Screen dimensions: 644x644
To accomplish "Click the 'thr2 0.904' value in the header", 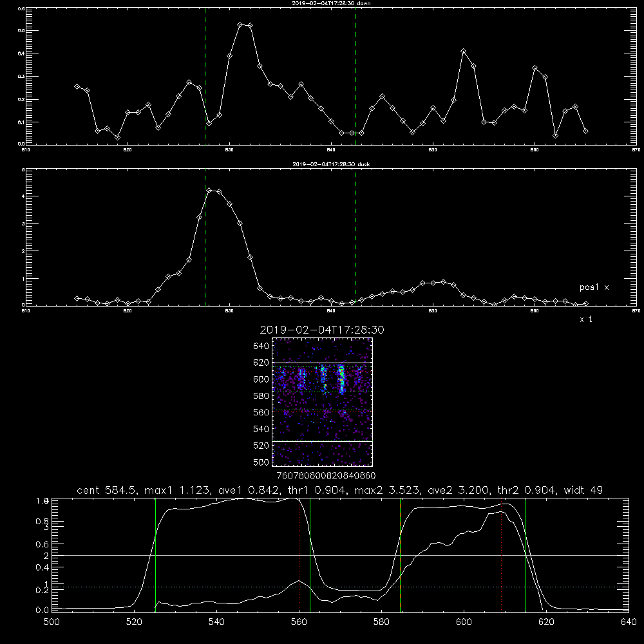I will tap(527, 490).
